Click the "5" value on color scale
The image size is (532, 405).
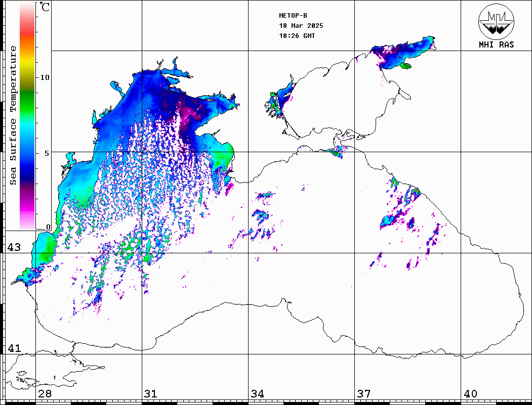pyautogui.click(x=48, y=153)
